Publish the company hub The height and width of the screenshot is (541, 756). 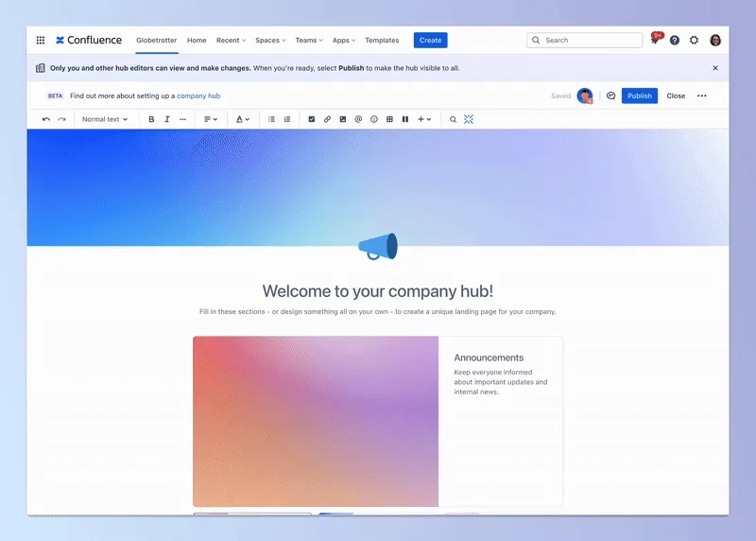tap(640, 96)
